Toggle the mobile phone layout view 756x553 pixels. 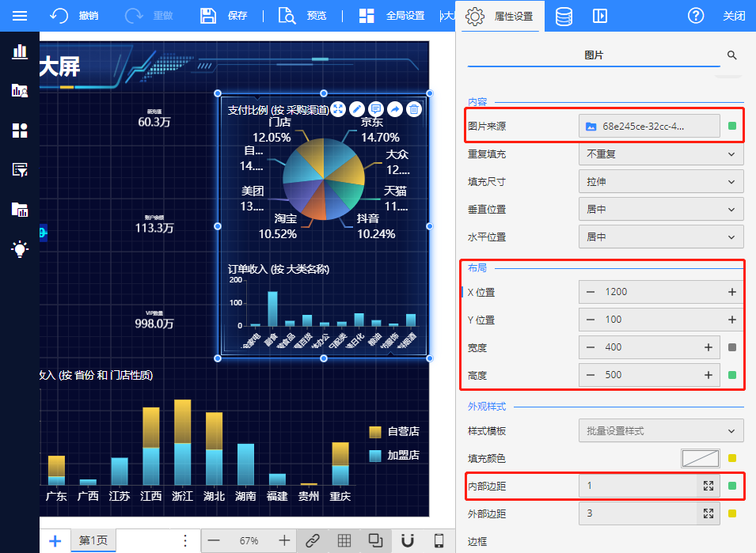[439, 540]
